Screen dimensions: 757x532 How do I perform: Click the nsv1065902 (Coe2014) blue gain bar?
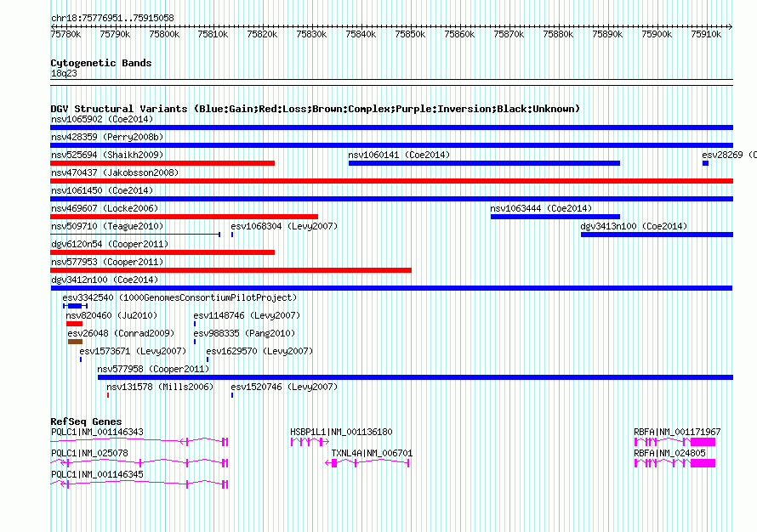pyautogui.click(x=391, y=127)
